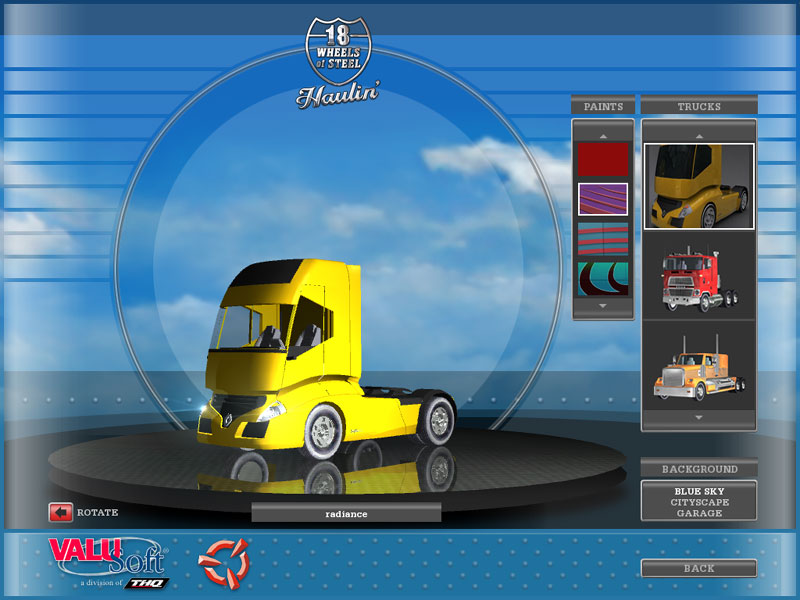Set background to Blue Sky

[x=699, y=491]
